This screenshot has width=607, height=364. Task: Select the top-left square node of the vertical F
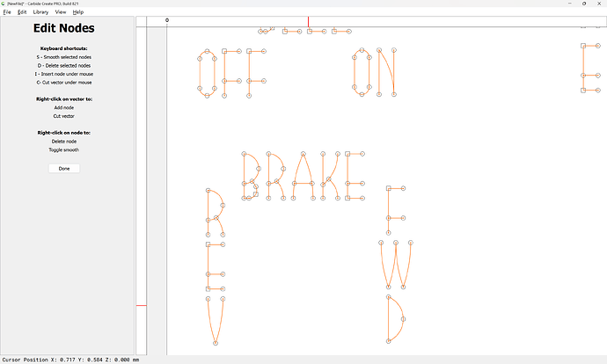click(388, 188)
